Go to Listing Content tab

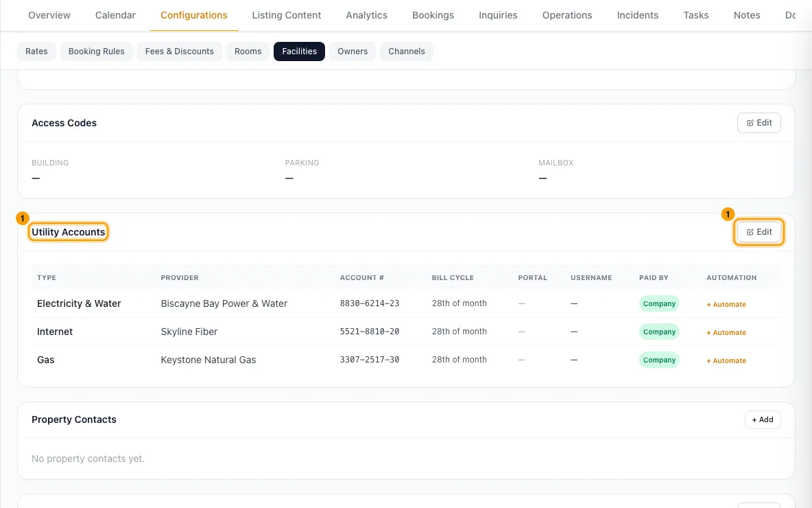click(x=287, y=15)
